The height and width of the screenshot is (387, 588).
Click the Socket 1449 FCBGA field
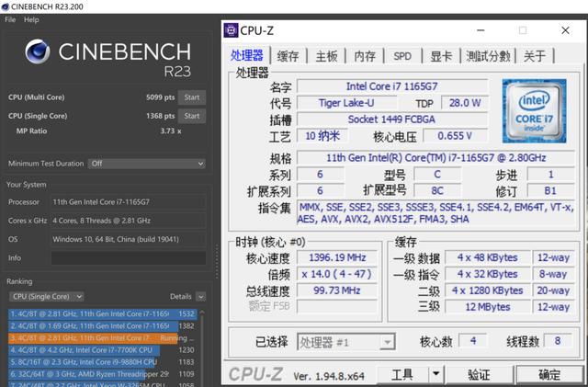coord(392,120)
